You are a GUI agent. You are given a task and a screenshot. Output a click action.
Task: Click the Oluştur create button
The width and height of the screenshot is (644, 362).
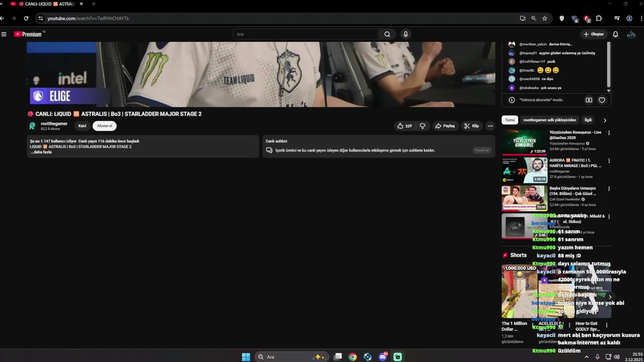[x=594, y=34]
